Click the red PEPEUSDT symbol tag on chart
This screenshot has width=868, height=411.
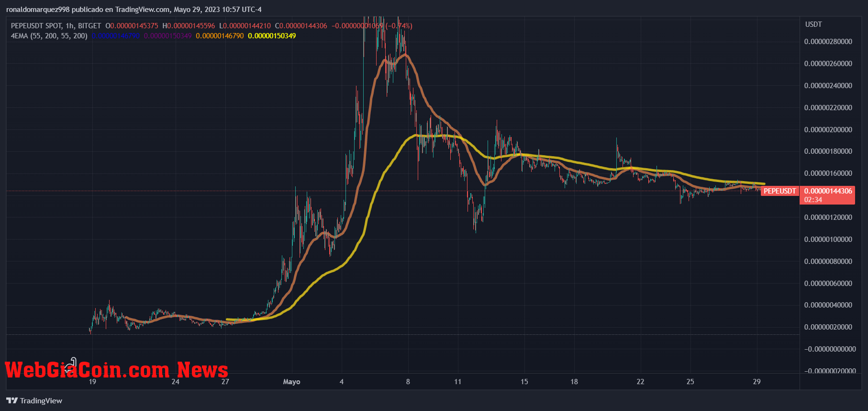tap(780, 191)
